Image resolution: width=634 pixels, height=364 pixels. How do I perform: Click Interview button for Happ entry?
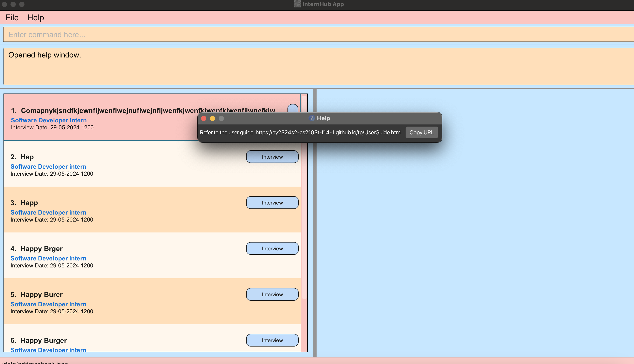(272, 203)
